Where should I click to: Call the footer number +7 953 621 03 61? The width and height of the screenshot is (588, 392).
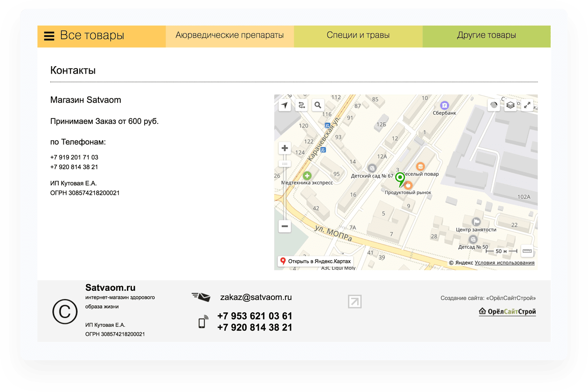coord(255,316)
